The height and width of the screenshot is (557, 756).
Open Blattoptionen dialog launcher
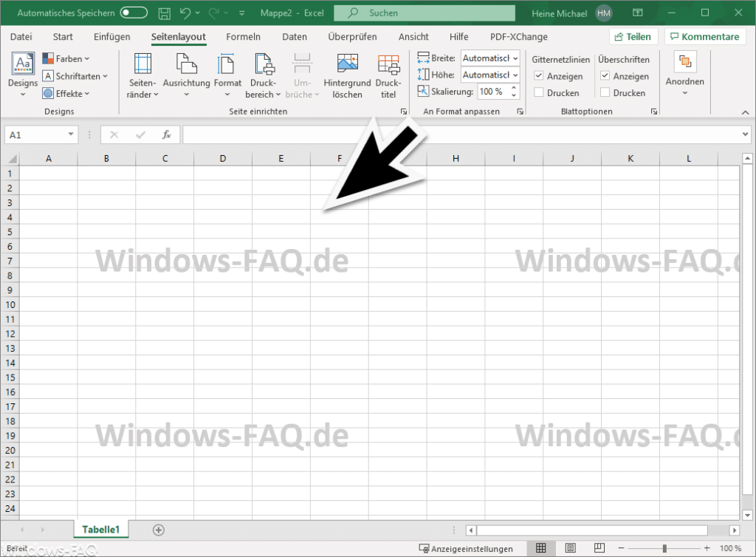[x=654, y=112]
